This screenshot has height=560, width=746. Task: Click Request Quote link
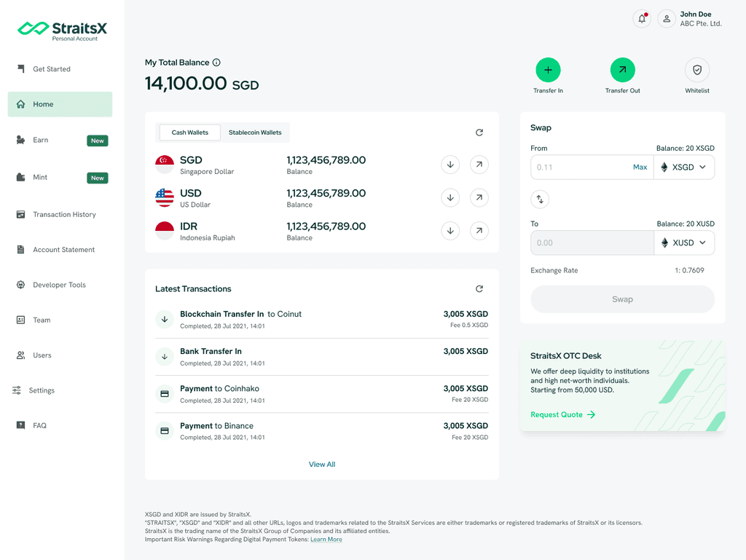tap(563, 414)
